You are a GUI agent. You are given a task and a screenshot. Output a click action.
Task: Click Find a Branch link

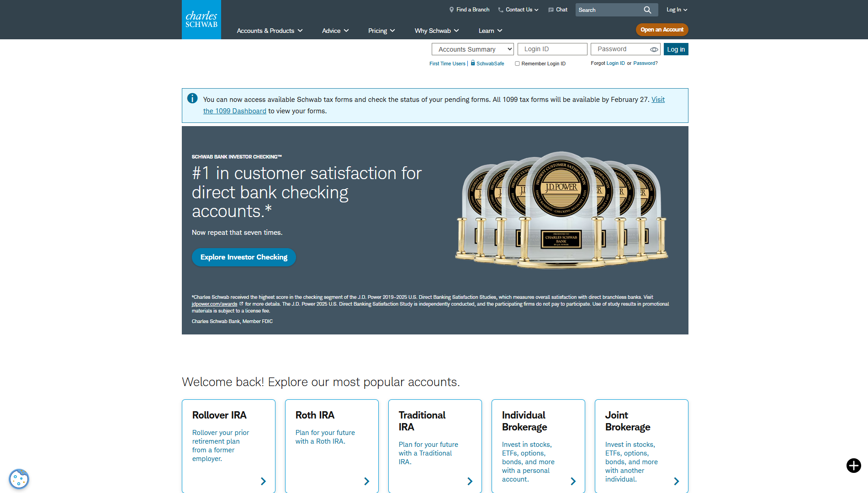(x=469, y=10)
